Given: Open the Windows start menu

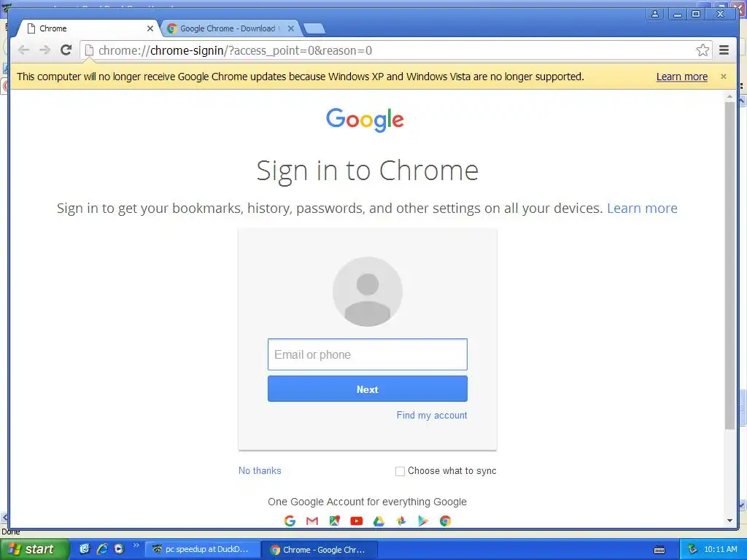Looking at the screenshot, I should (x=34, y=549).
